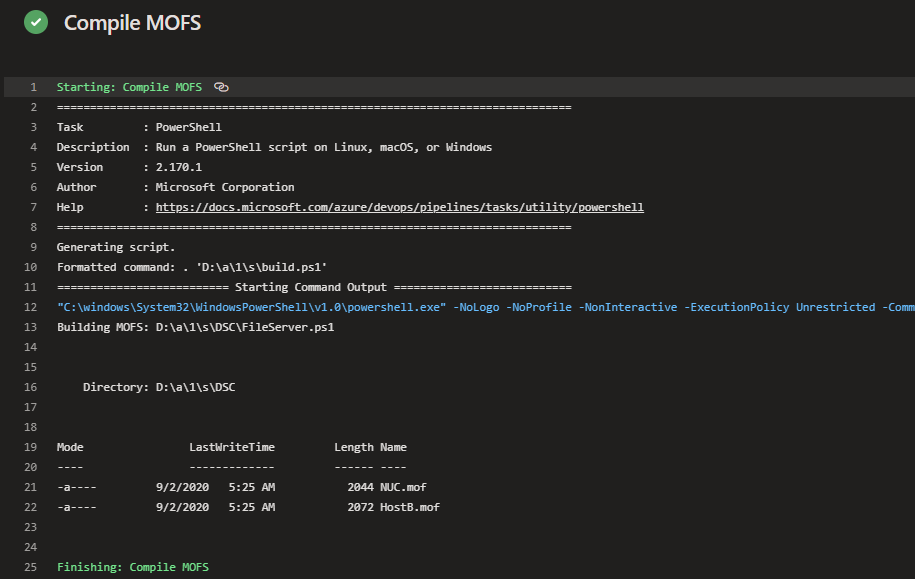This screenshot has height=579, width=915.
Task: Click line number 12 in the gutter
Action: [30, 307]
